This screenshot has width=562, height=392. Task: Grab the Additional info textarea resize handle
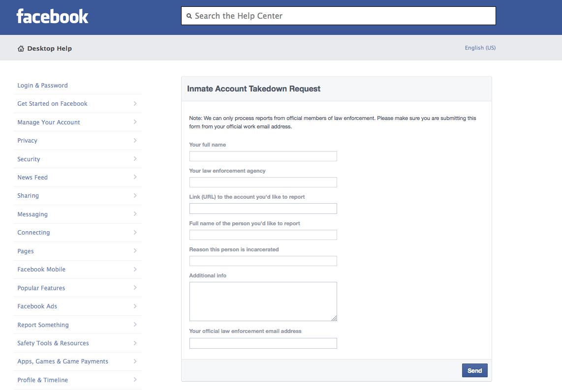coord(334,318)
